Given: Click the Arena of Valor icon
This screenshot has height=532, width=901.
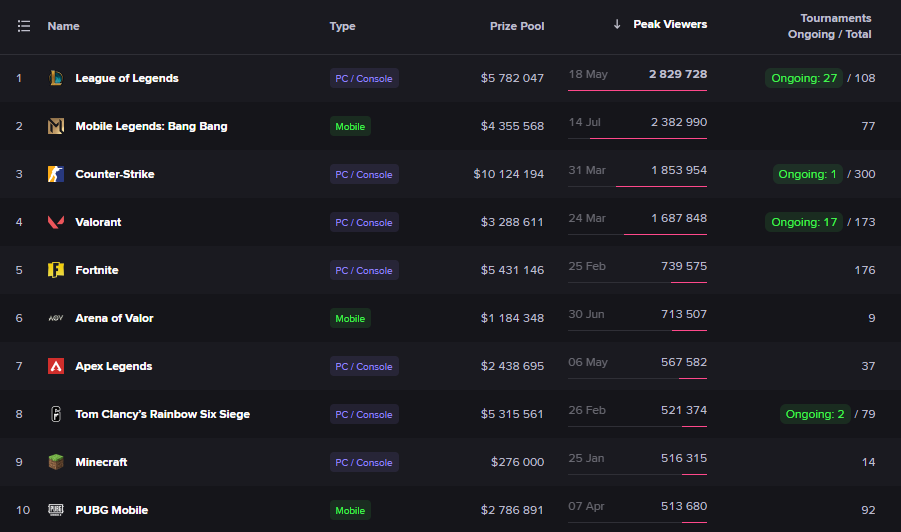Looking at the screenshot, I should pyautogui.click(x=56, y=318).
